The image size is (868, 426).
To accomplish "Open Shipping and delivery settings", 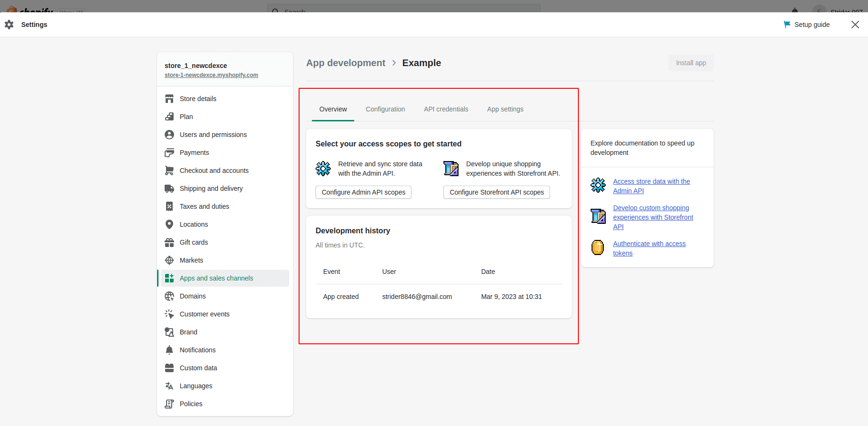I will [225, 188].
